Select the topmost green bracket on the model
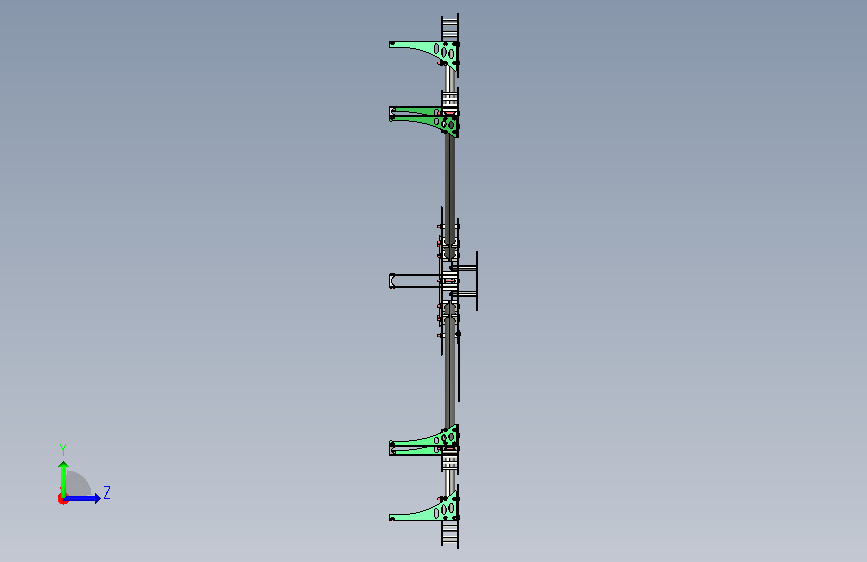Screen dimensions: 867x562 pyautogui.click(x=425, y=54)
